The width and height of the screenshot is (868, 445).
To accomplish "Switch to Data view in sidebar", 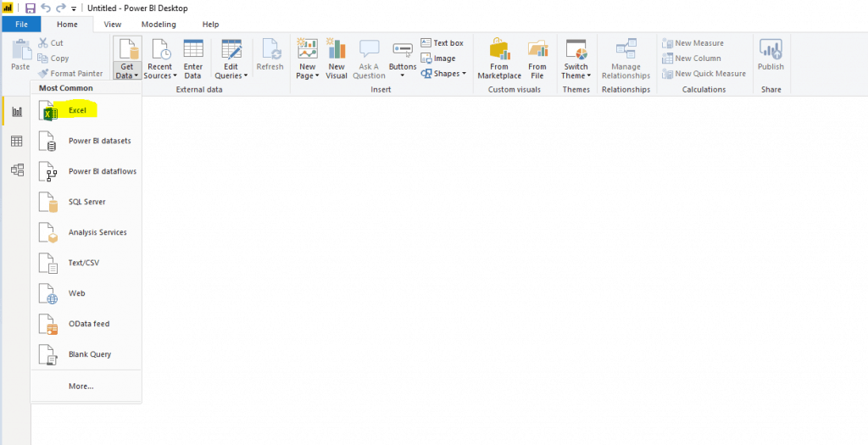I will [17, 142].
